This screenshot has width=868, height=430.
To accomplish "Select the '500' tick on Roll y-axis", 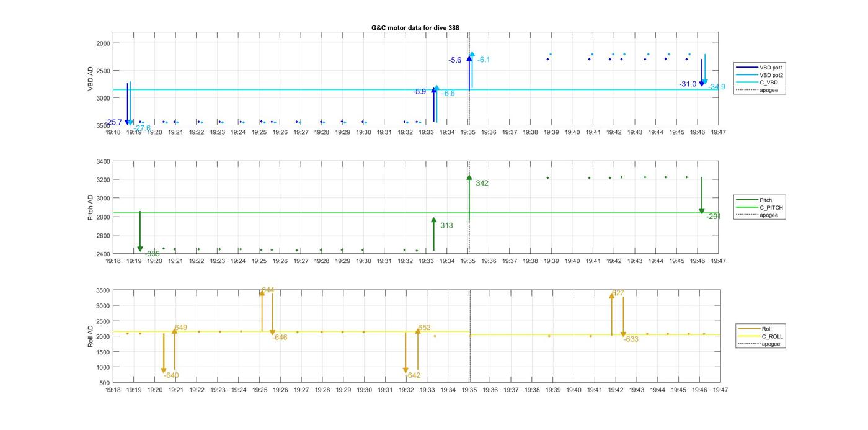I will (x=105, y=383).
